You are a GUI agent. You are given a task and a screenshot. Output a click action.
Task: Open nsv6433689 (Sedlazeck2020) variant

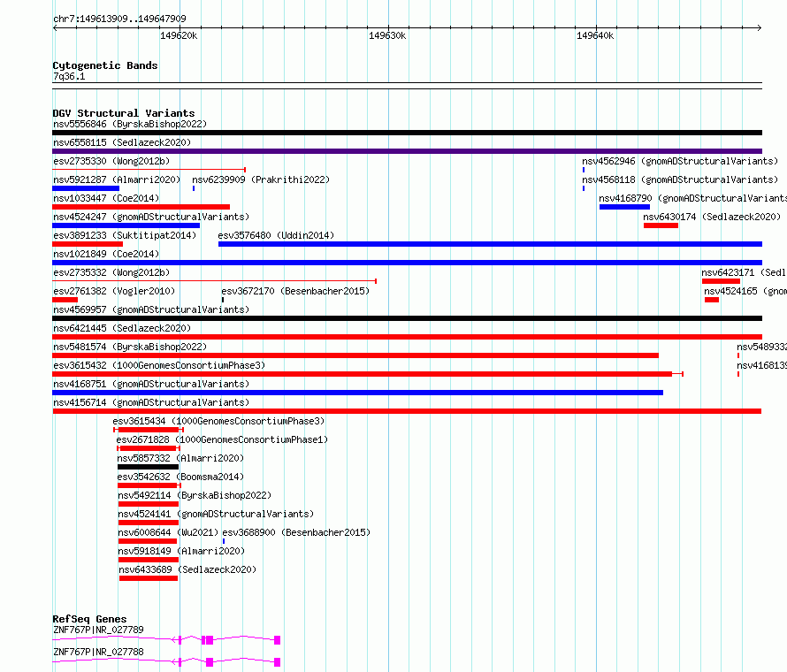pyautogui.click(x=187, y=569)
